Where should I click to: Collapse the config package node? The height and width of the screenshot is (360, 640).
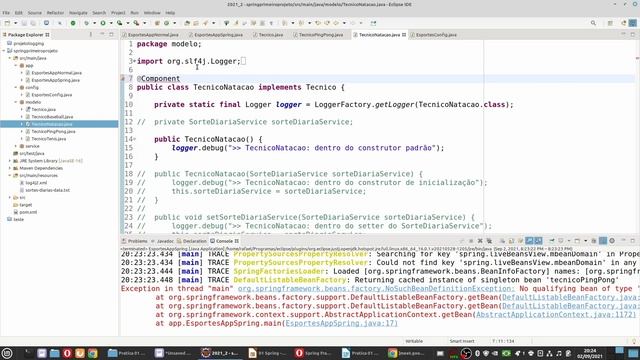point(16,87)
